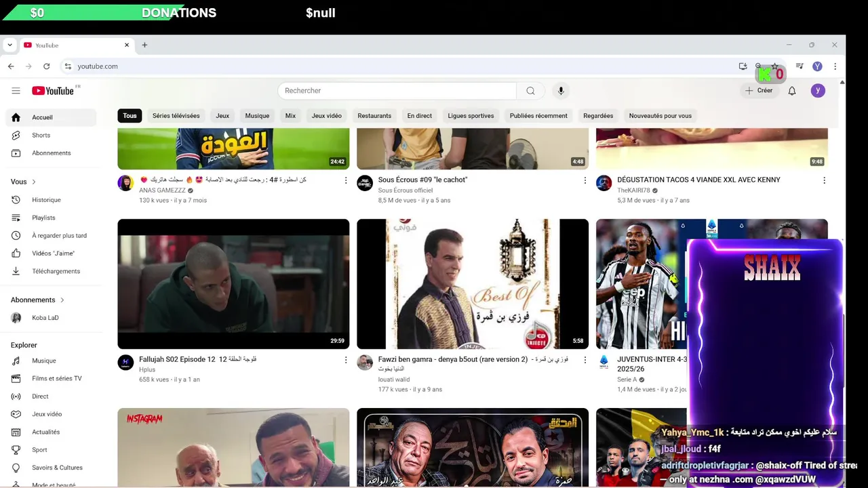
Task: Open the Serie A channel name
Action: pyautogui.click(x=627, y=380)
